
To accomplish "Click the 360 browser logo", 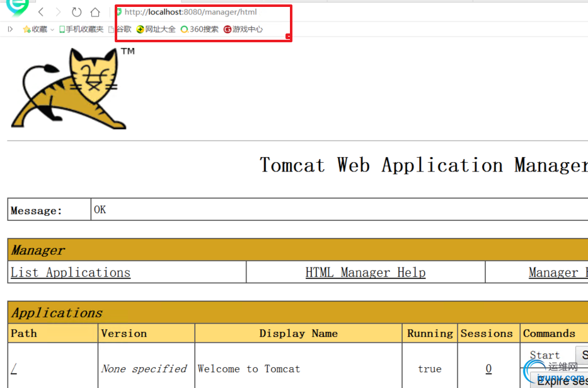I will click(x=17, y=8).
